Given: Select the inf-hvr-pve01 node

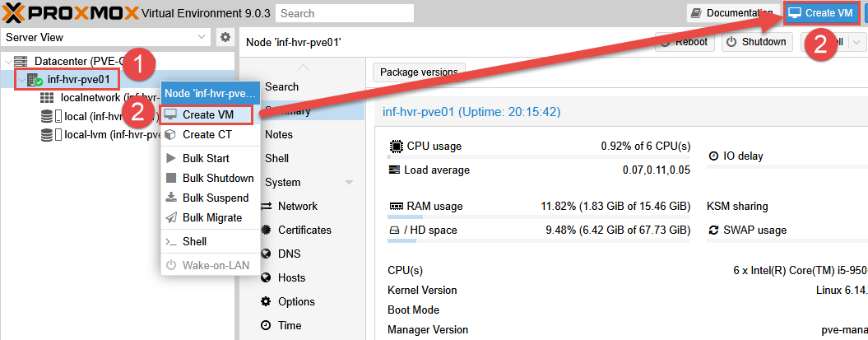Looking at the screenshot, I should tap(78, 80).
